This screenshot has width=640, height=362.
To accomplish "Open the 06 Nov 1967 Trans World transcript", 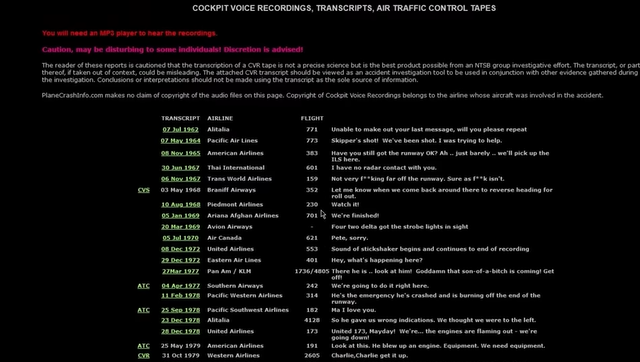I will click(x=180, y=179).
